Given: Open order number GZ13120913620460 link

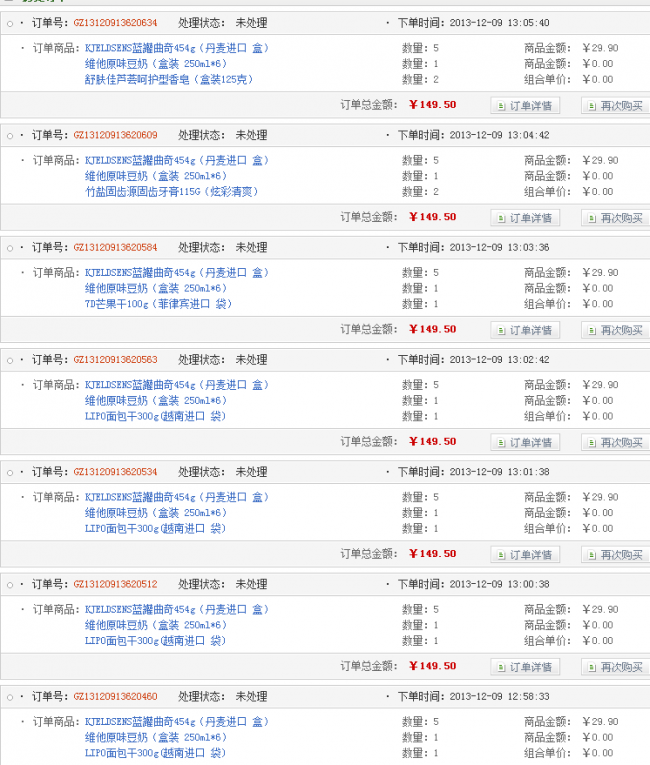Looking at the screenshot, I should coord(115,696).
